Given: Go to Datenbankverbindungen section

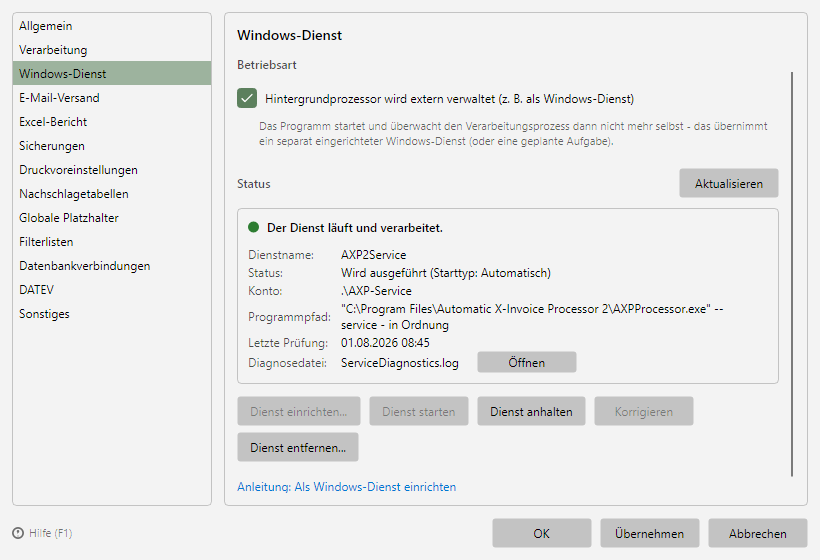Looking at the screenshot, I should (112, 266).
